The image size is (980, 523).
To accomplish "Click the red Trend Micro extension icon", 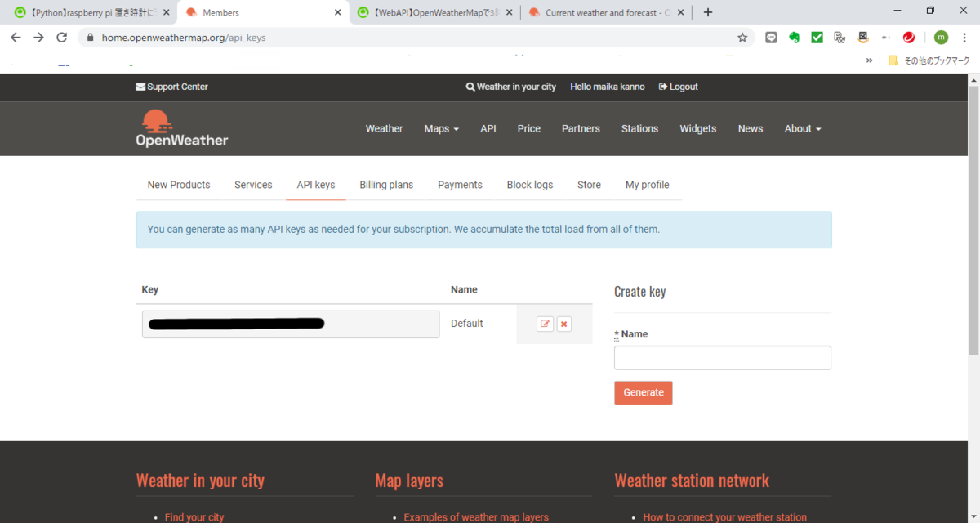I will pyautogui.click(x=908, y=38).
